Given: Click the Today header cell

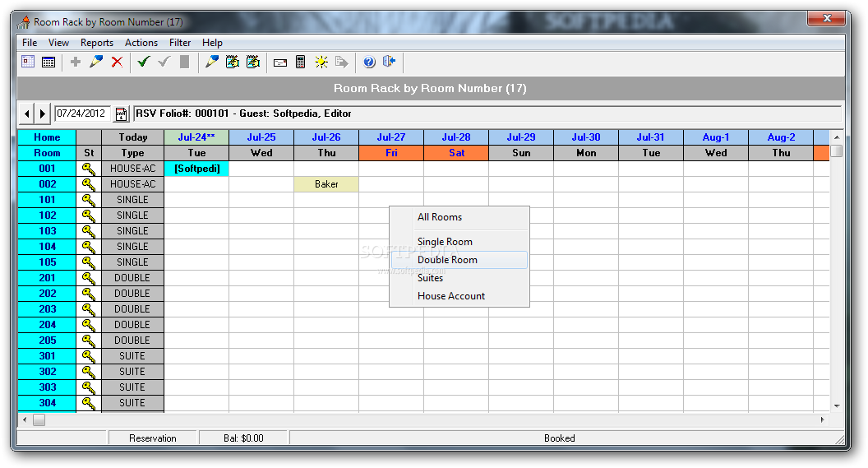Looking at the screenshot, I should pyautogui.click(x=133, y=137).
